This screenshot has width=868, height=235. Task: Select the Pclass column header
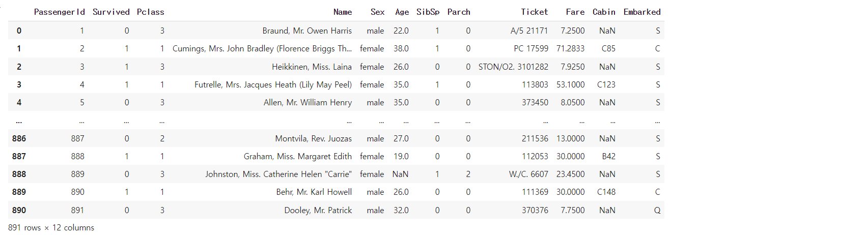point(150,12)
